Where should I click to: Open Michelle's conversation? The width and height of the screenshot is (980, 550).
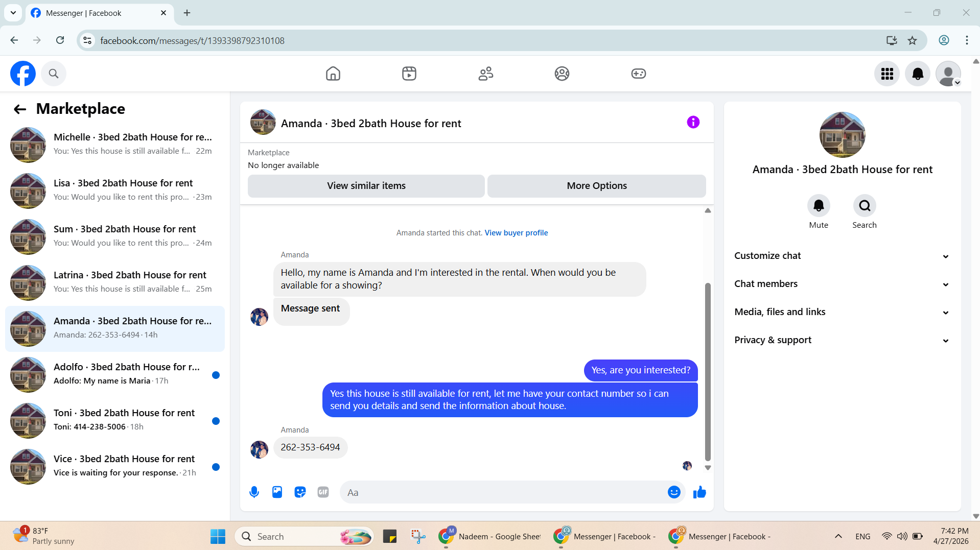pyautogui.click(x=115, y=145)
